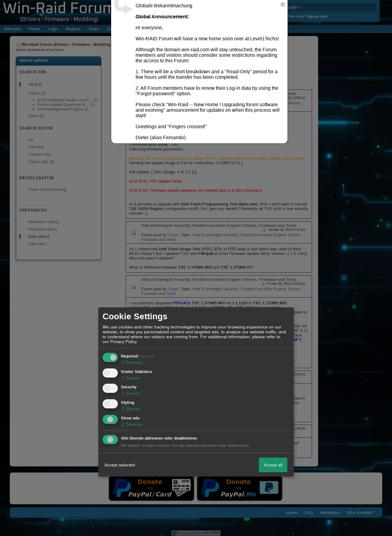This screenshot has height=536, width=392.
Task: Open the FAQ footer link
Action: click(309, 512)
